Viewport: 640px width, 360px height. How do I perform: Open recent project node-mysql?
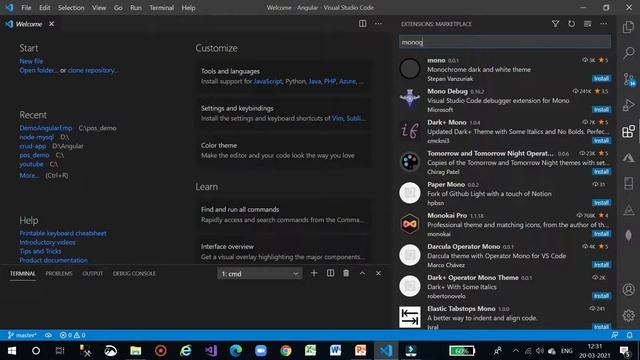[37, 137]
